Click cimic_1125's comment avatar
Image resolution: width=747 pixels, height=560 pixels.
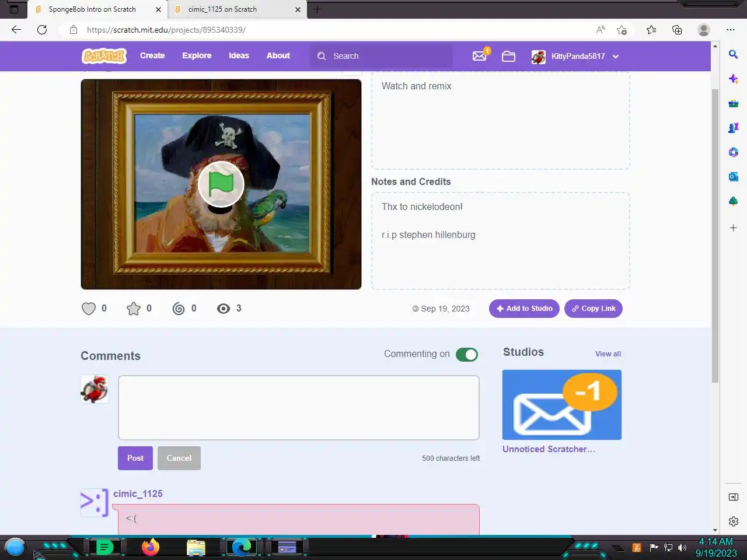pos(95,503)
